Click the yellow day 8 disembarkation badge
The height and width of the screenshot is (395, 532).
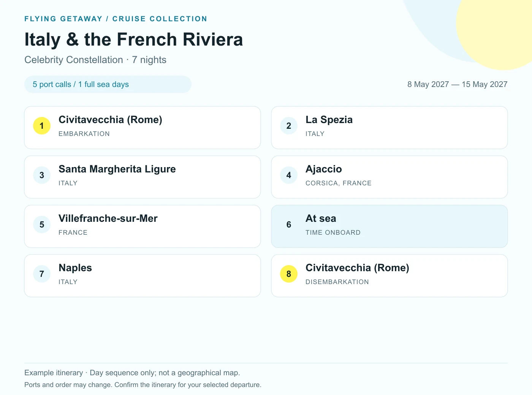(x=289, y=274)
